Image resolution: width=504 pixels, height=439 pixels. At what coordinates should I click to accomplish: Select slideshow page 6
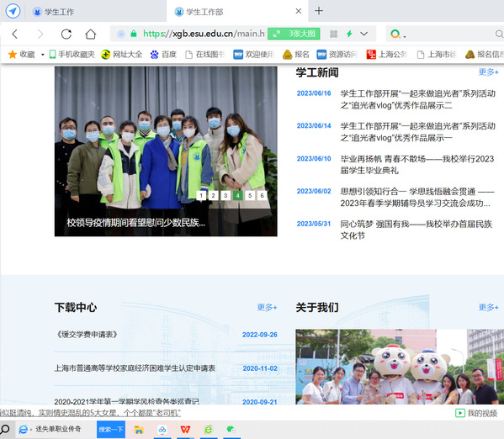coord(262,195)
